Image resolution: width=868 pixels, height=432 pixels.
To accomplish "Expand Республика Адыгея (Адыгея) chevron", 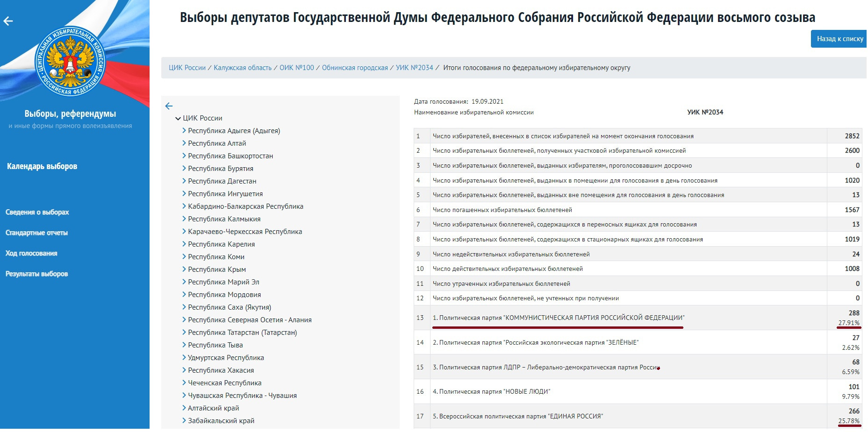I will tap(184, 131).
